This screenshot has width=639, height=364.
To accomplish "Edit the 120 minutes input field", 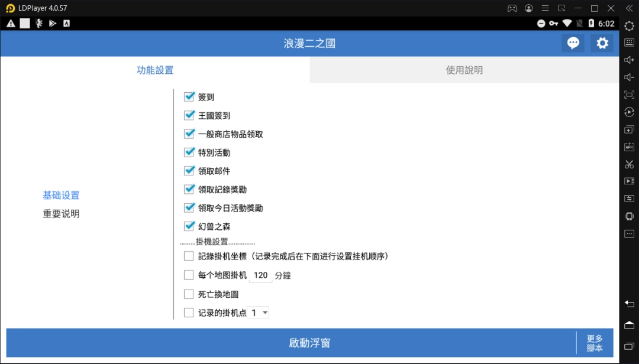I will [x=261, y=275].
